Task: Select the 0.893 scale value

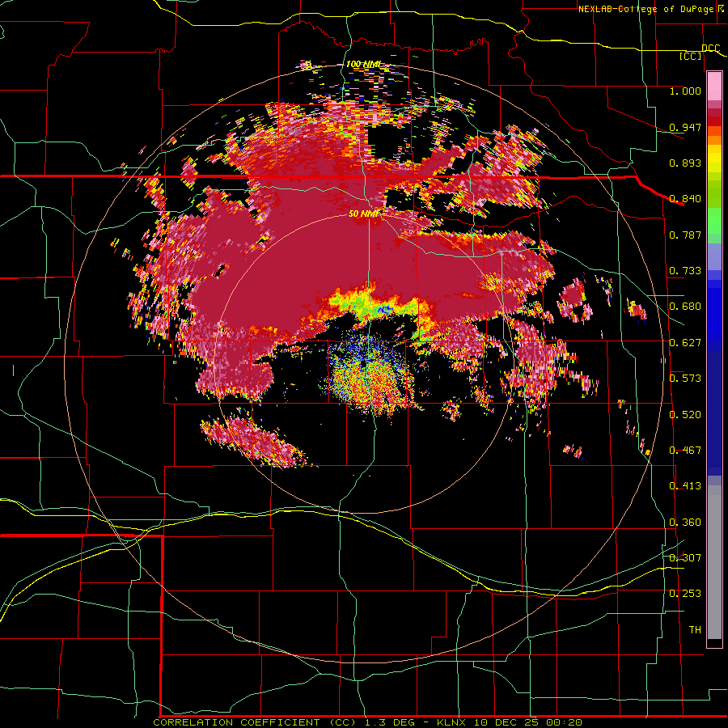Action: click(x=685, y=163)
